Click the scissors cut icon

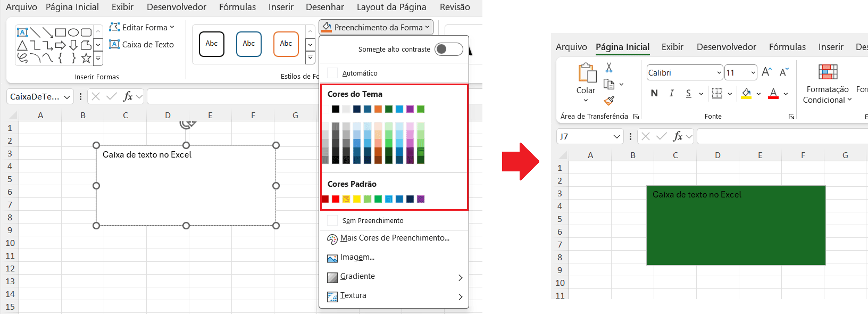[609, 68]
